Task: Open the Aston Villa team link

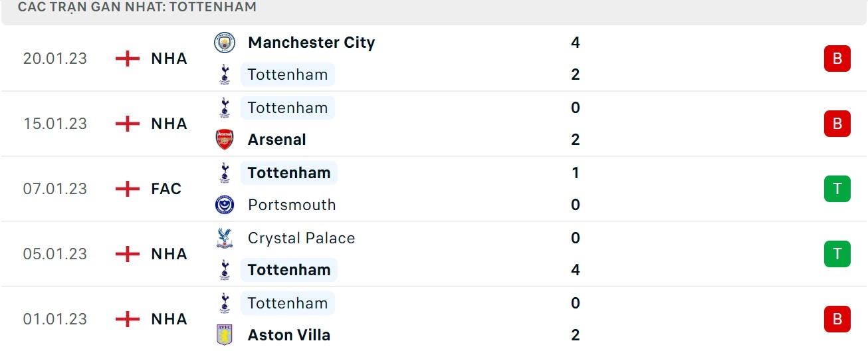Action: pos(288,335)
